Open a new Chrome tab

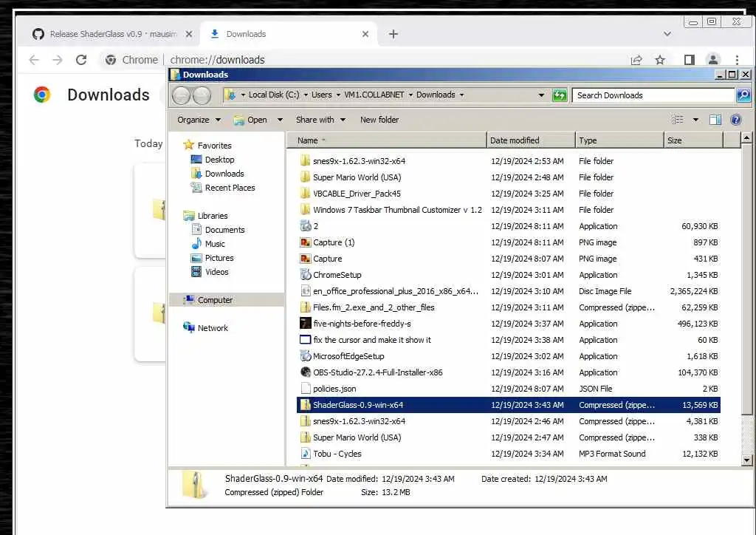pyautogui.click(x=393, y=34)
